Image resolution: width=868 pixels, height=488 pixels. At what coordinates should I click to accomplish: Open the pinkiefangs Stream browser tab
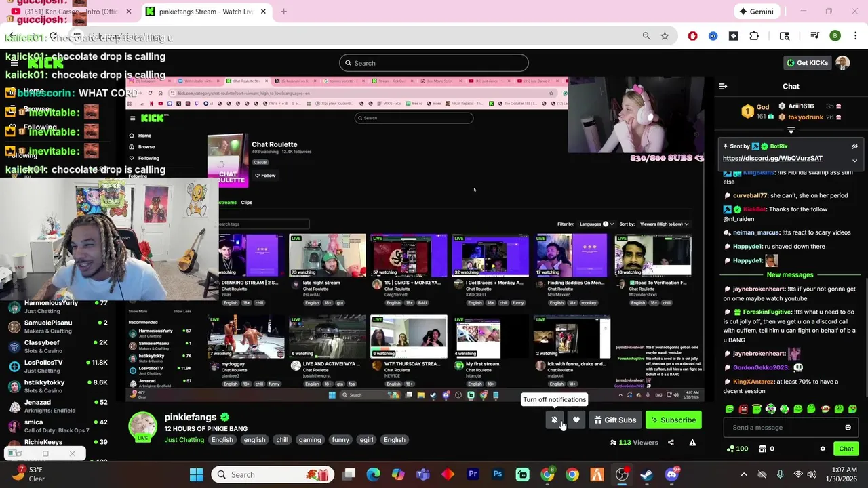pos(207,12)
